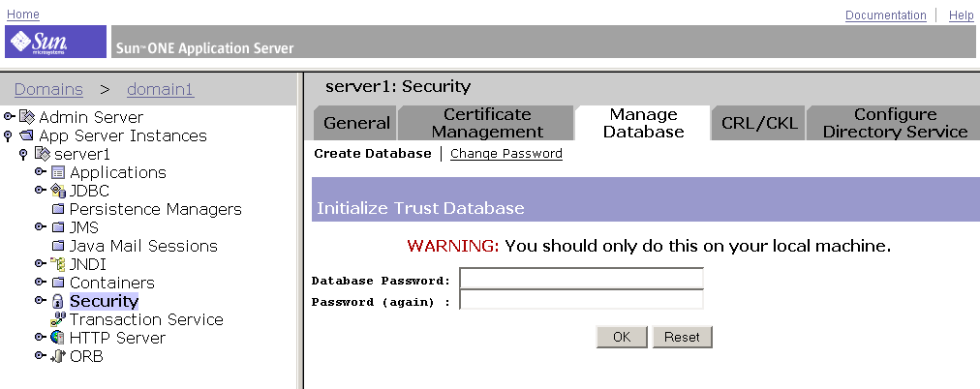980x389 pixels.
Task: Select the Persistence Managers tree label
Action: 156,209
